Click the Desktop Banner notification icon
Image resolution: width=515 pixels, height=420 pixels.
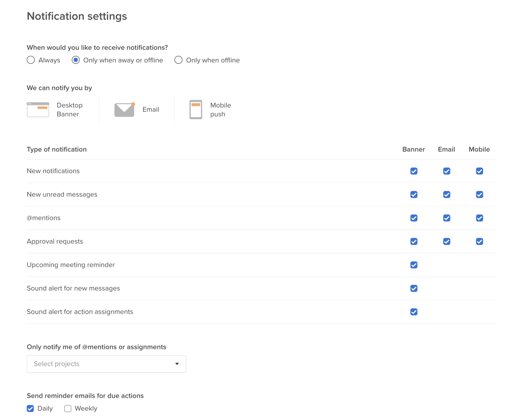(38, 109)
